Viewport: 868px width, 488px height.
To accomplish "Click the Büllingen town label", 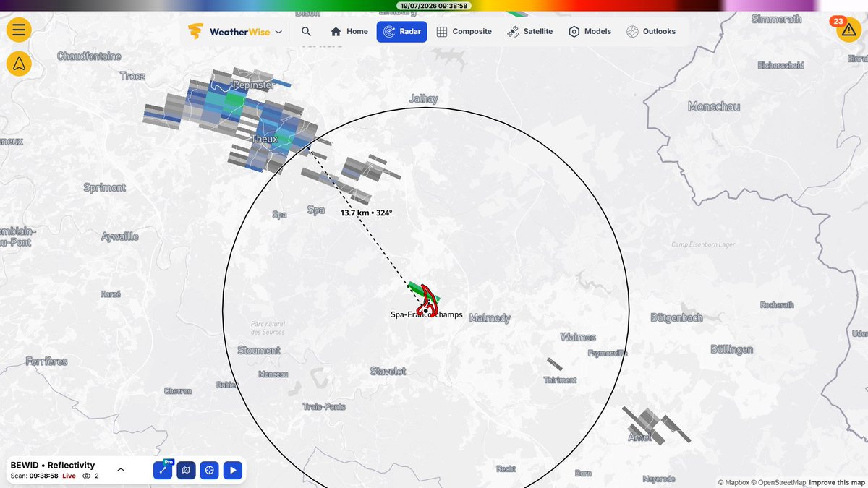I will (731, 349).
